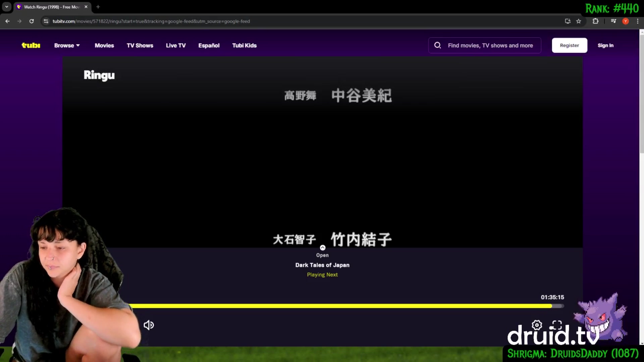Bookmark this page with star icon
The width and height of the screenshot is (644, 362).
point(579,21)
